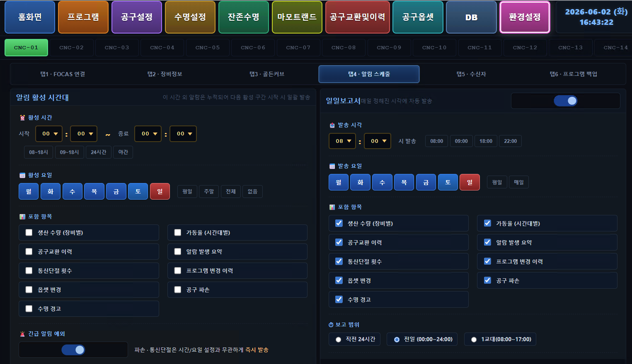This screenshot has width=632, height=364.
Task: Uncheck 옵셋 변경 in report items
Action: point(339,280)
